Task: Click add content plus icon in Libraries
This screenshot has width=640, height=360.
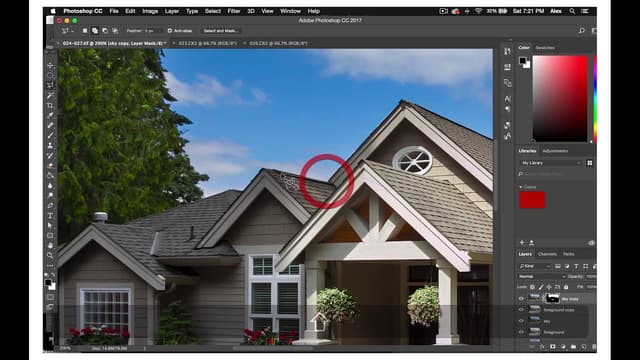Action: tap(522, 242)
